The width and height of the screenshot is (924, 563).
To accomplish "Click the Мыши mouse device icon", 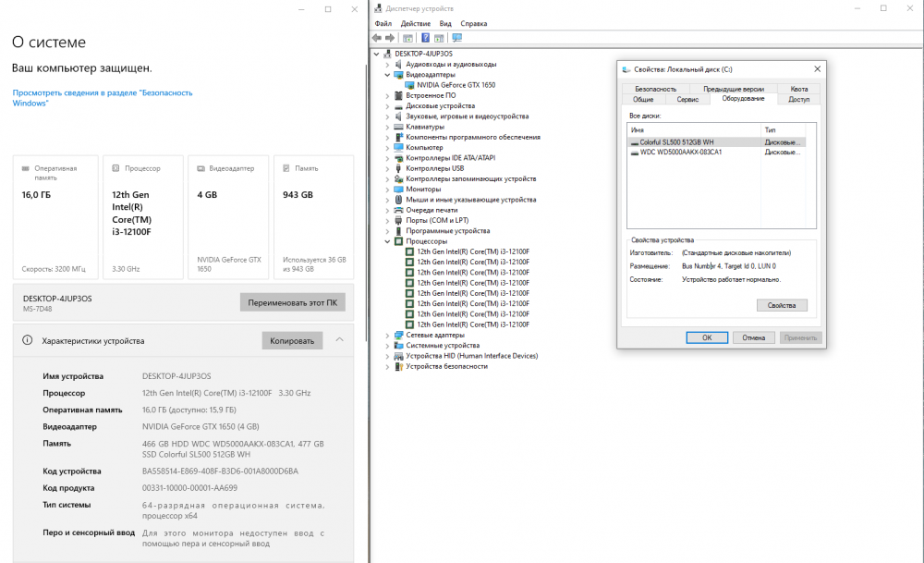I will [399, 200].
